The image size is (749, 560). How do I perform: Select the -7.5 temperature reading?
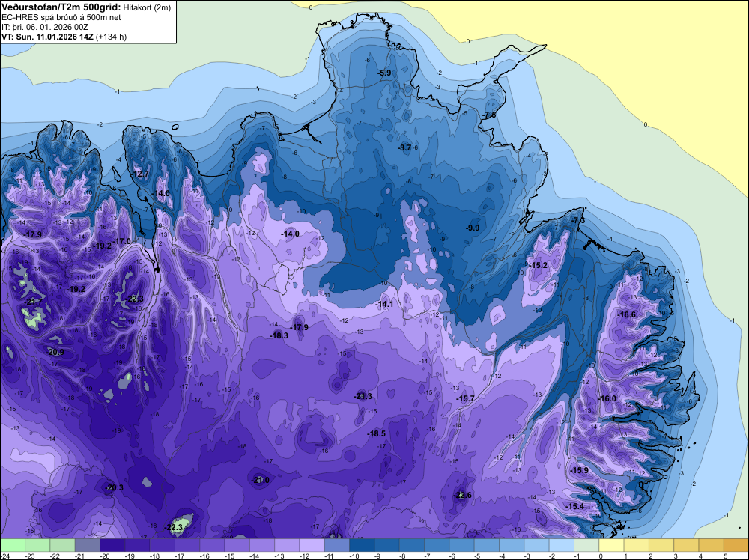(x=489, y=115)
